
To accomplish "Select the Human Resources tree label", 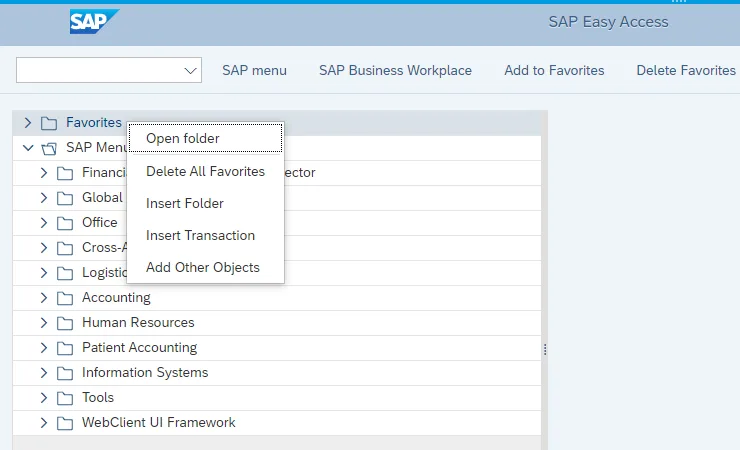I will point(138,323).
